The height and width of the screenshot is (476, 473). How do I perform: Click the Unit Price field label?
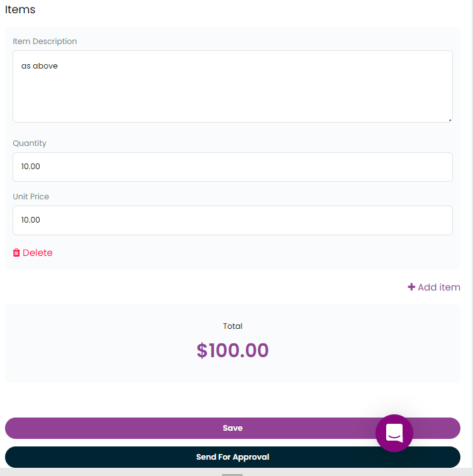coord(31,196)
